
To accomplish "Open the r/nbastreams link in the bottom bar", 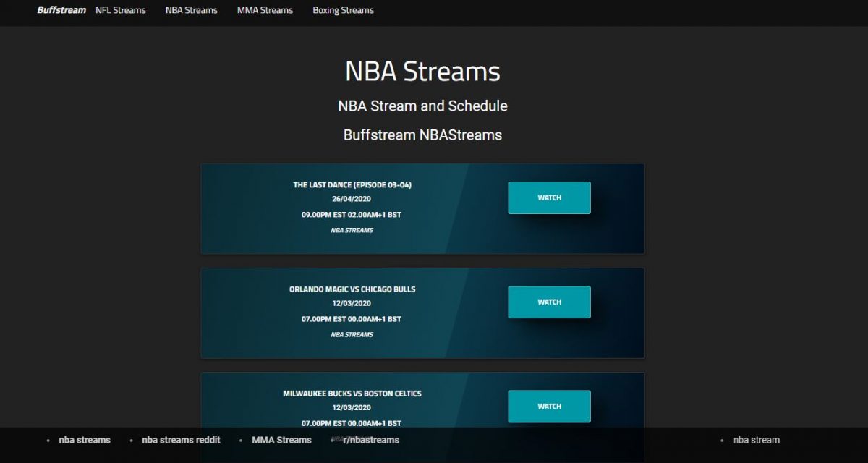I will [x=371, y=440].
